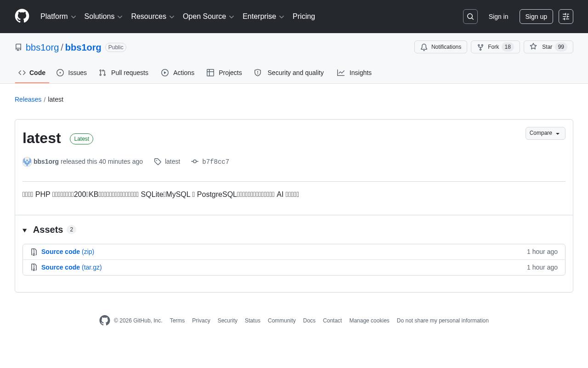Open the bbs1org owner link
This screenshot has width=588, height=368.
point(42,47)
